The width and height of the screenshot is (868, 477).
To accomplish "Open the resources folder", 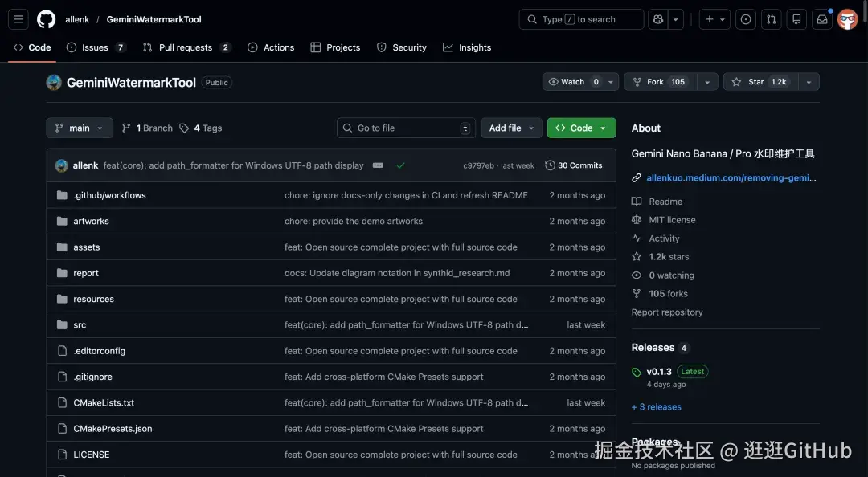I will point(93,300).
